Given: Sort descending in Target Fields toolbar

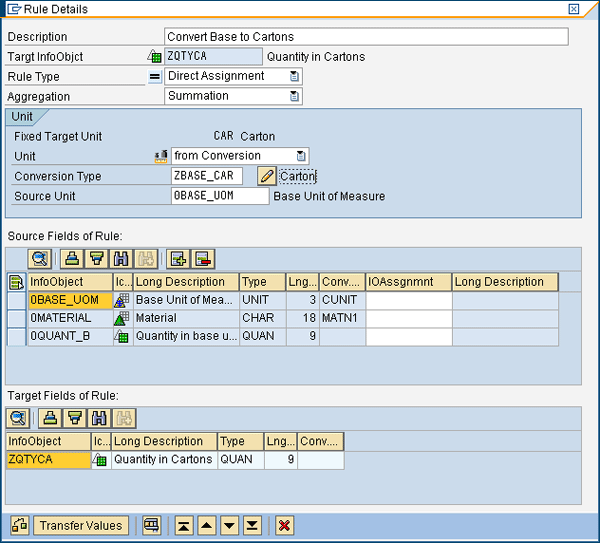Looking at the screenshot, I should (x=75, y=418).
